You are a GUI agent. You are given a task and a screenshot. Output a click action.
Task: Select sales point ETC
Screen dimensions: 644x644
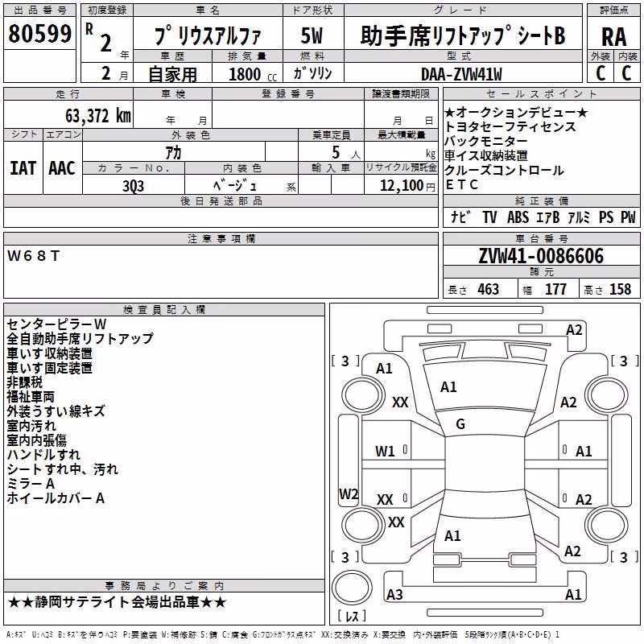[x=461, y=185]
